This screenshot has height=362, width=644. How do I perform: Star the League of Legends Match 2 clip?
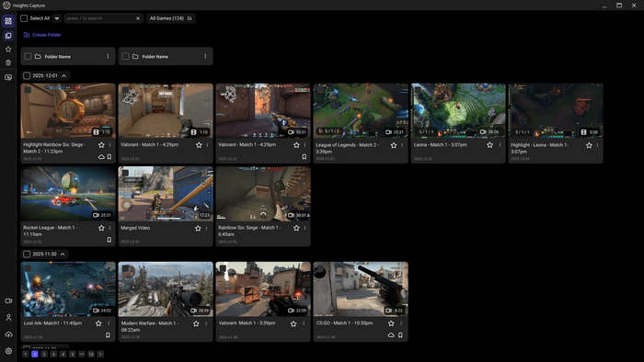coord(394,145)
